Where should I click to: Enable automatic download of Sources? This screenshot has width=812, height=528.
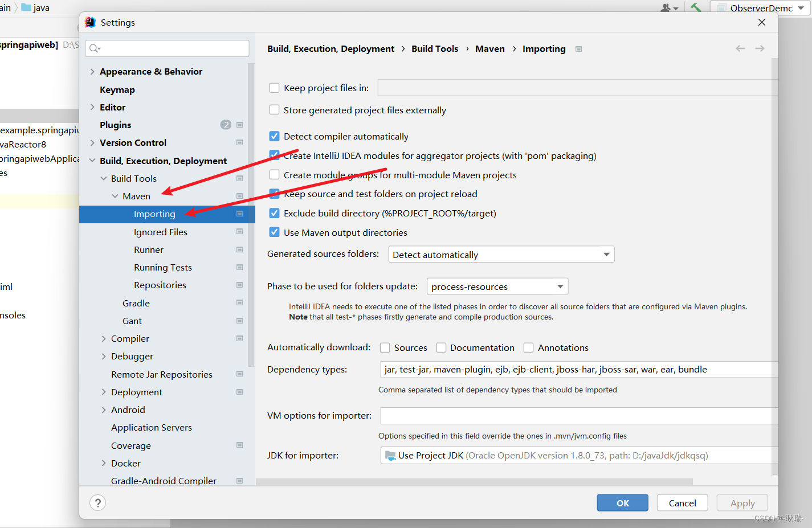coord(385,347)
